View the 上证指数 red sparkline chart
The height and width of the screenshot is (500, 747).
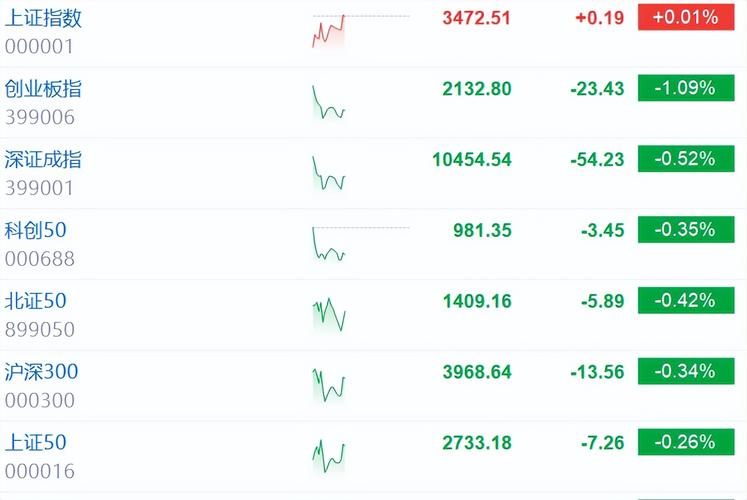329,31
